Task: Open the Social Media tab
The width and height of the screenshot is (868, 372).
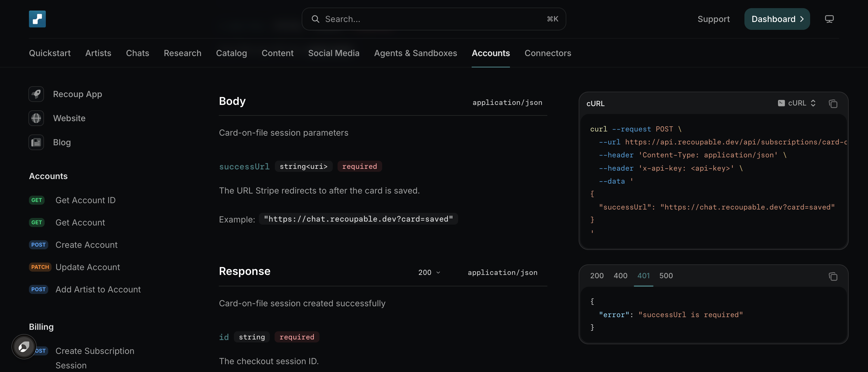Action: click(334, 53)
